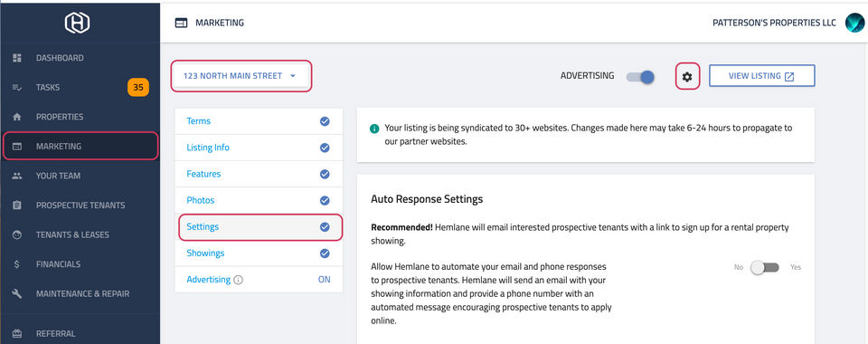Click the Terms completed checkmark

pos(325,121)
